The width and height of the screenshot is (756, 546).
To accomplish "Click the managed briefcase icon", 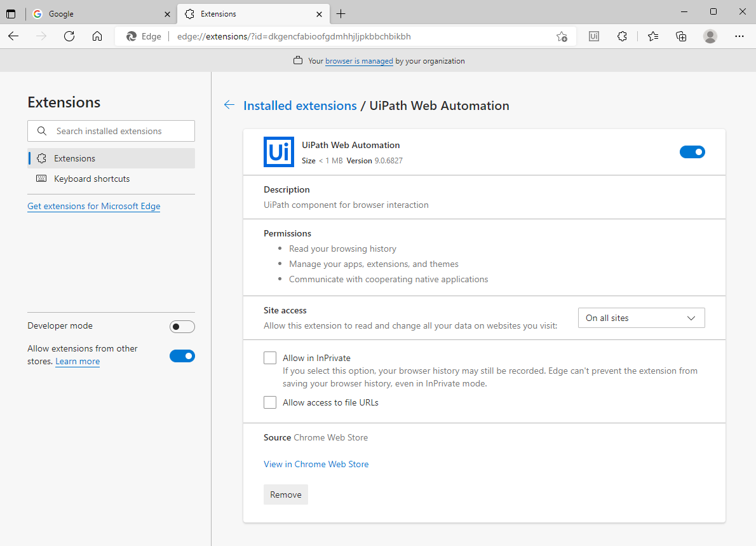I will pyautogui.click(x=298, y=61).
